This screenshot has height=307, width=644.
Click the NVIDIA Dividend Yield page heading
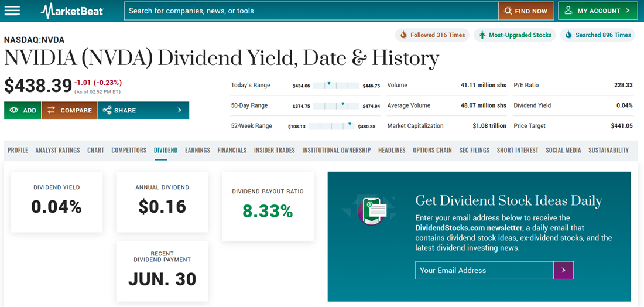point(222,59)
